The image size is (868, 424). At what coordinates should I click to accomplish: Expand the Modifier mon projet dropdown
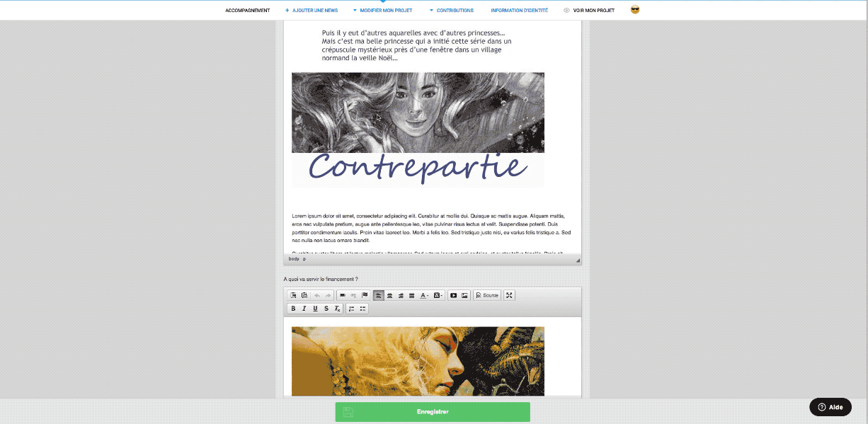[x=382, y=11]
